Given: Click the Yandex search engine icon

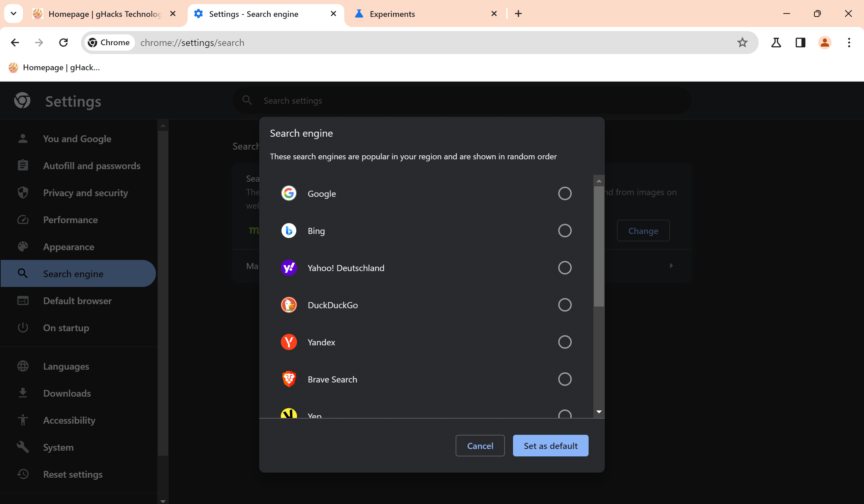Looking at the screenshot, I should coord(290,342).
